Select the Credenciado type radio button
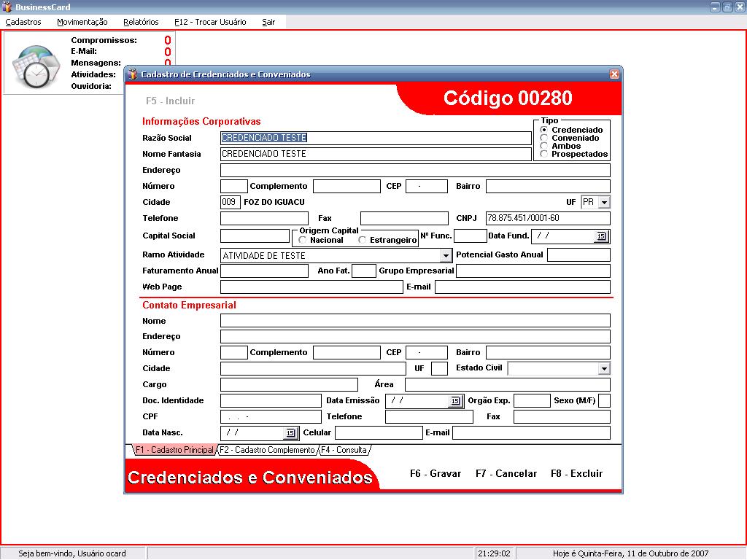Viewport: 747px width, 560px height. [x=543, y=130]
